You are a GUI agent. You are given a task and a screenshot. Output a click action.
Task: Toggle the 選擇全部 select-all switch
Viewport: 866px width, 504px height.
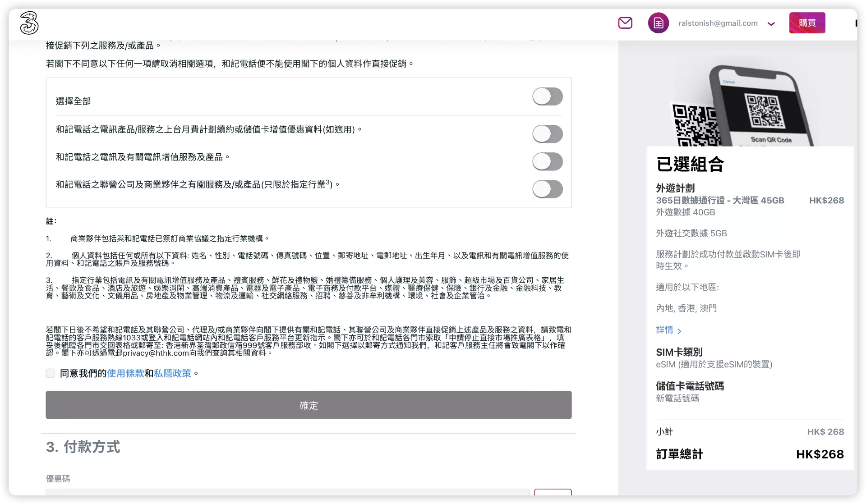tap(548, 96)
